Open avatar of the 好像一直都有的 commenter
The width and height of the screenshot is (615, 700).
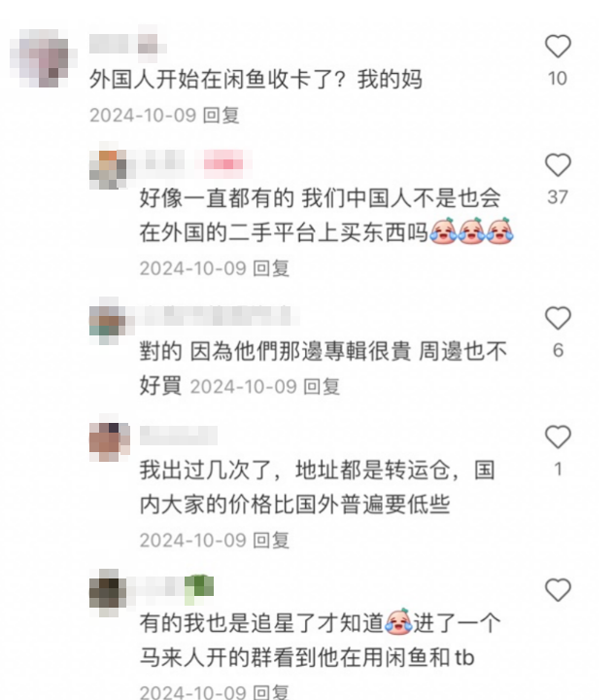108,169
